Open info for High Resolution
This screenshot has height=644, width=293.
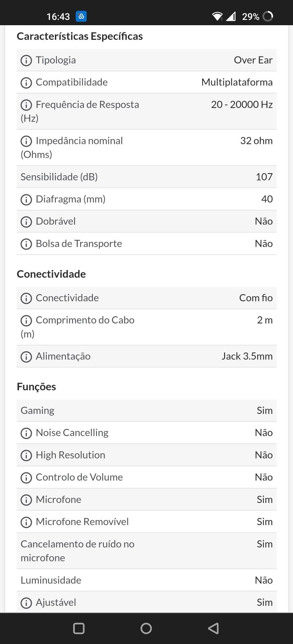pos(26,456)
